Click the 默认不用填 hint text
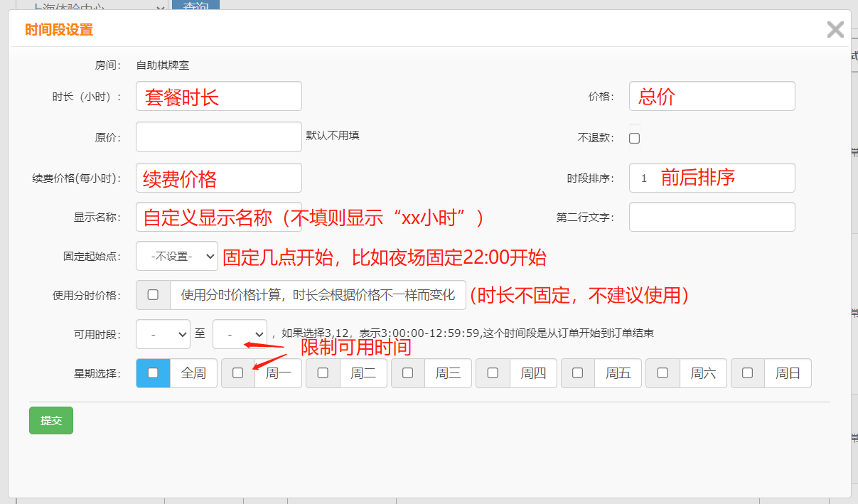Image resolution: width=858 pixels, height=504 pixels. (x=333, y=134)
